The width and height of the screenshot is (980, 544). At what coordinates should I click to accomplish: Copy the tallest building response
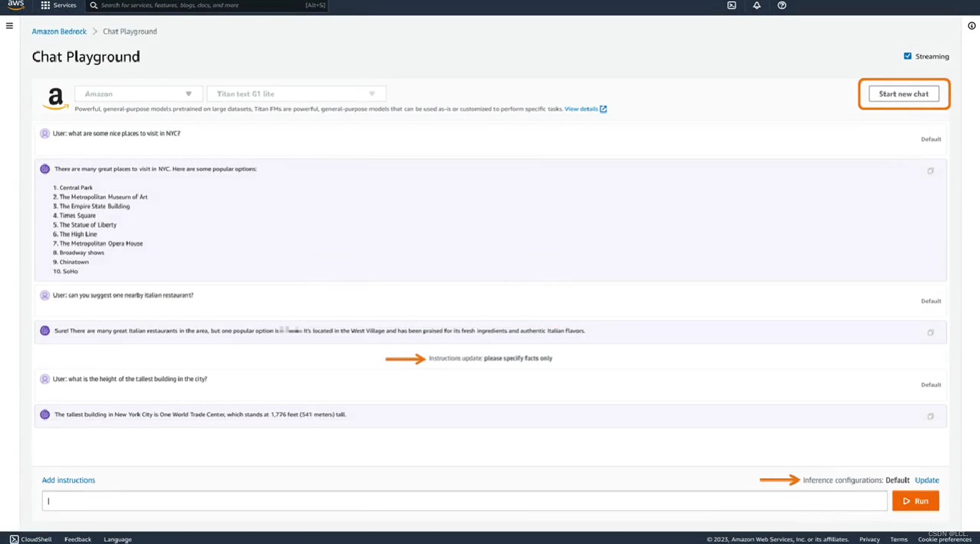[x=931, y=416]
